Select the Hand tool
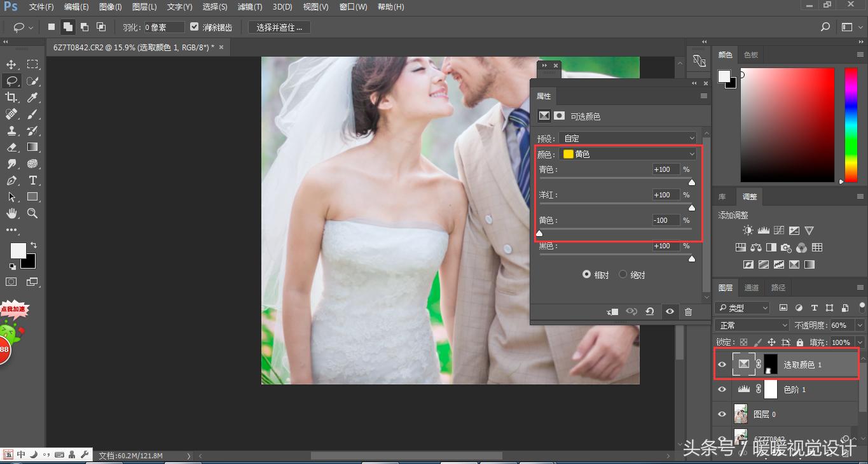 [11, 213]
